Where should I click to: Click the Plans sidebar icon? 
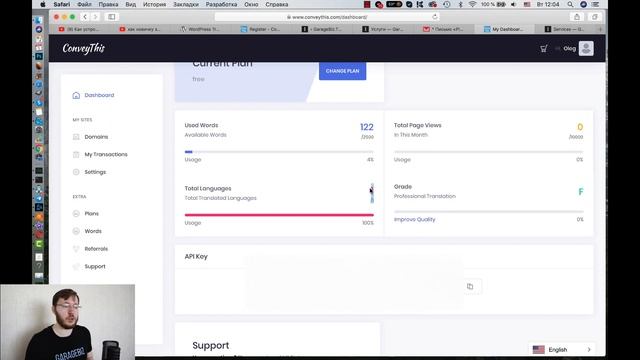tap(76, 213)
